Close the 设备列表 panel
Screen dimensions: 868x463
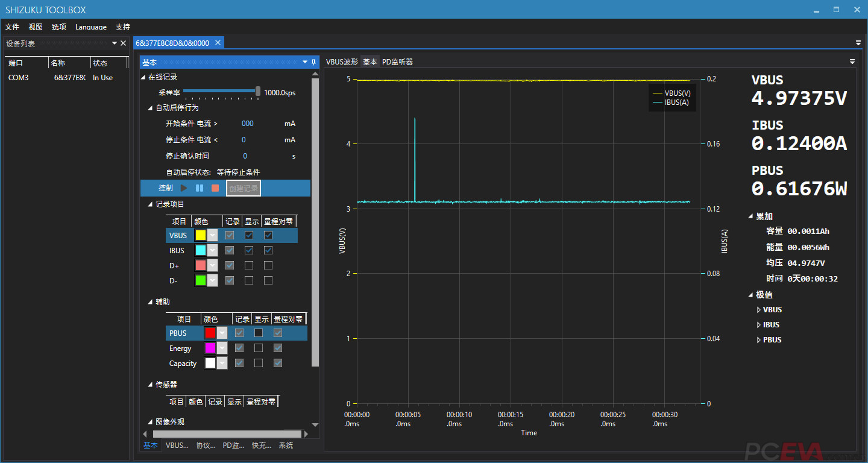coord(124,43)
